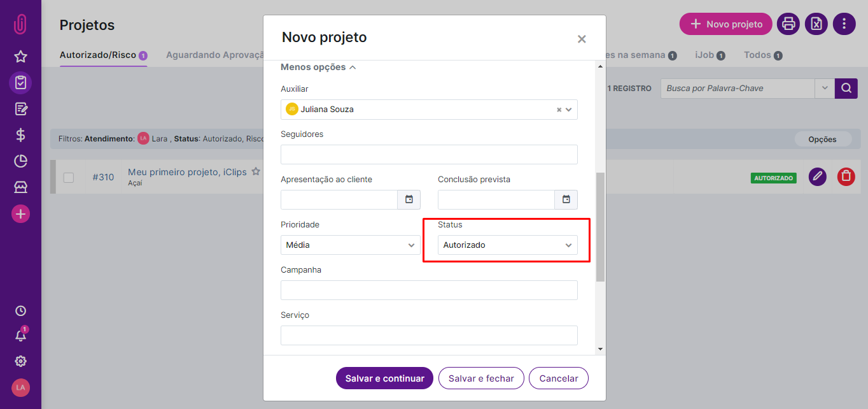The height and width of the screenshot is (409, 868).
Task: Collapse the Menos opções section
Action: click(x=318, y=67)
